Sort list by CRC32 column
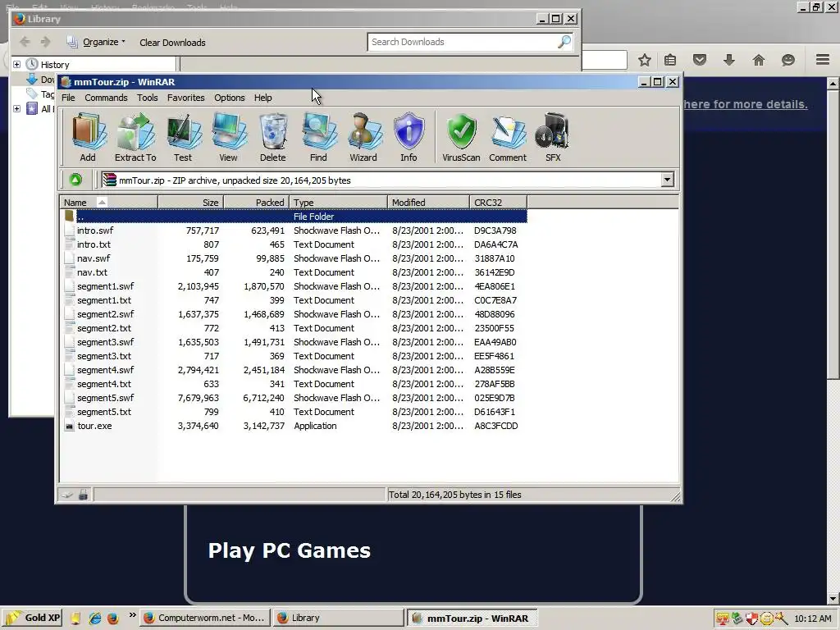 click(x=498, y=202)
